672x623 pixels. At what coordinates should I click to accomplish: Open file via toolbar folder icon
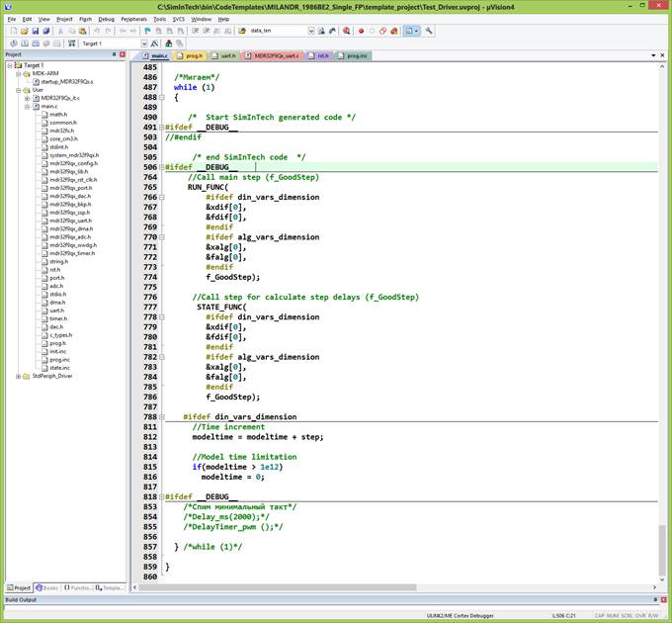pyautogui.click(x=23, y=31)
